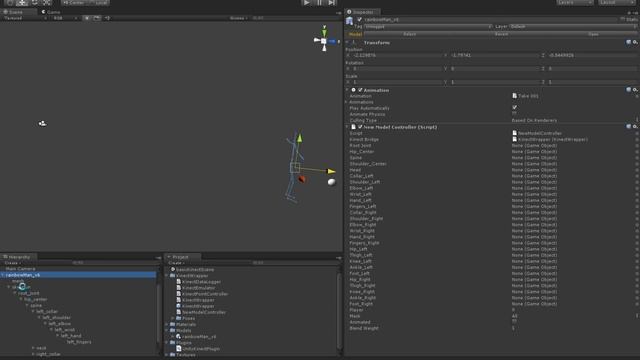Enable or disable the Animation component checkbox

[x=360, y=90]
